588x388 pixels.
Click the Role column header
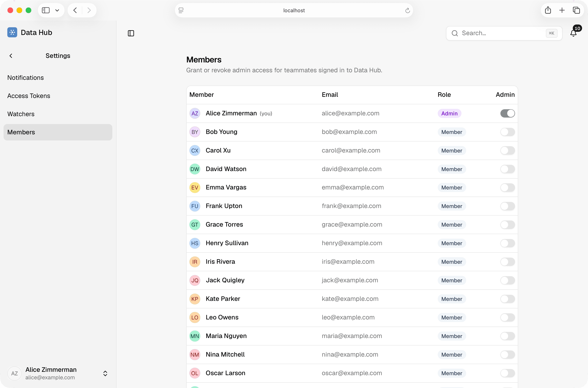point(444,95)
